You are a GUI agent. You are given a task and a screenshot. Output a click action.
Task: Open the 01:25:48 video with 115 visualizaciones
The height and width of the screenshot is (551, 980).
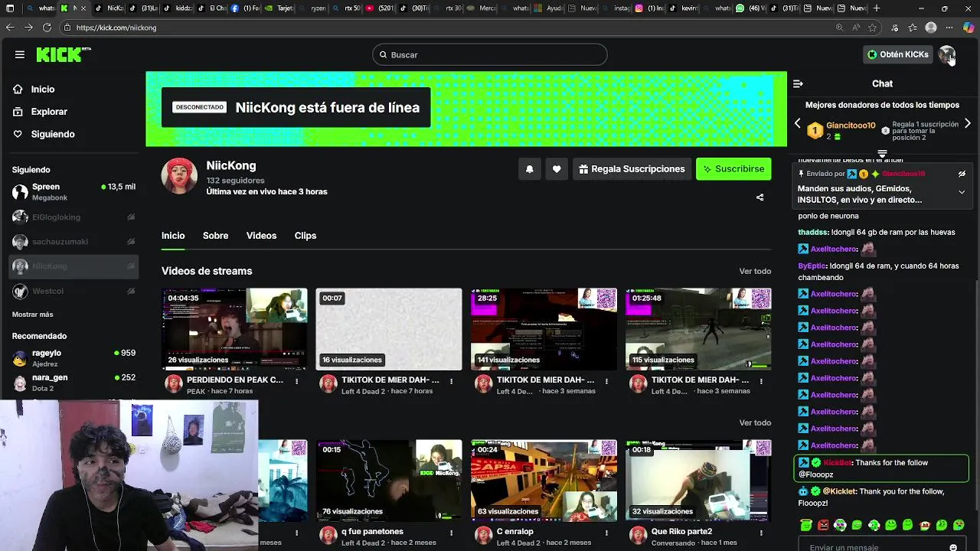click(x=698, y=329)
